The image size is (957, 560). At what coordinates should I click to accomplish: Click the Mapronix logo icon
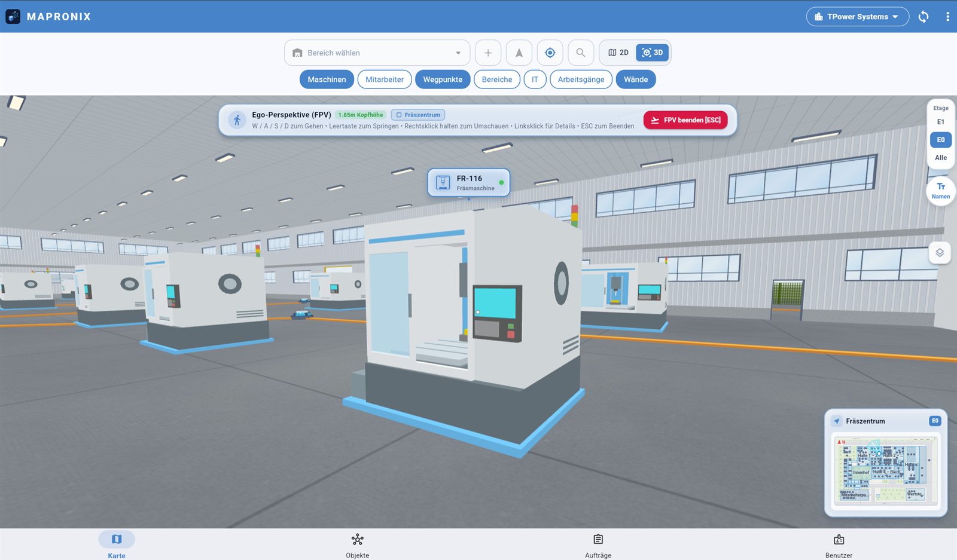[13, 17]
